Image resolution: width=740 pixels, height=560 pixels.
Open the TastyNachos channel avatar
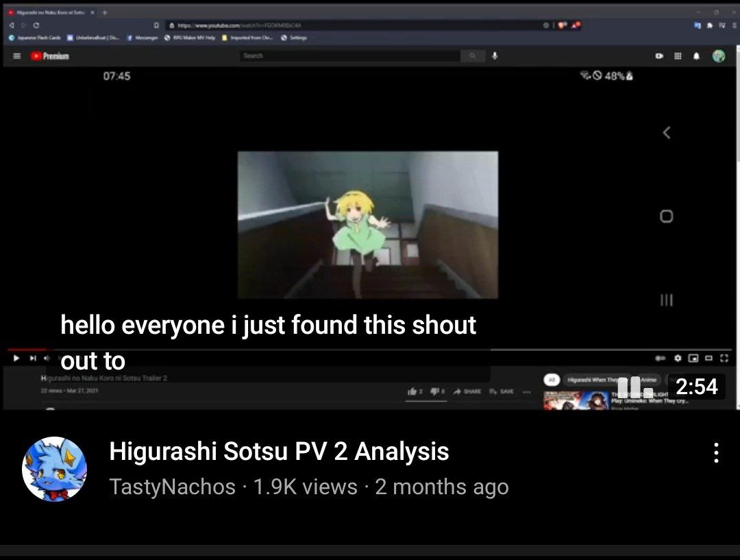coord(54,469)
